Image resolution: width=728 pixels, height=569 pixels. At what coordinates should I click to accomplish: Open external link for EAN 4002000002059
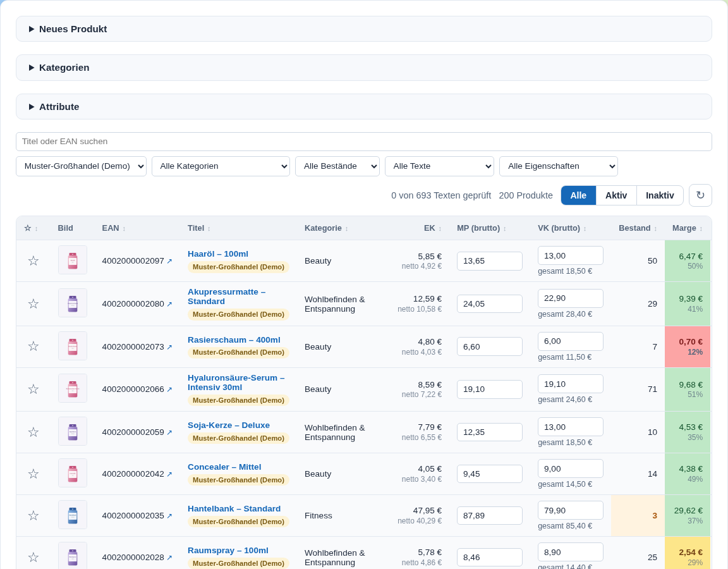coord(169,432)
